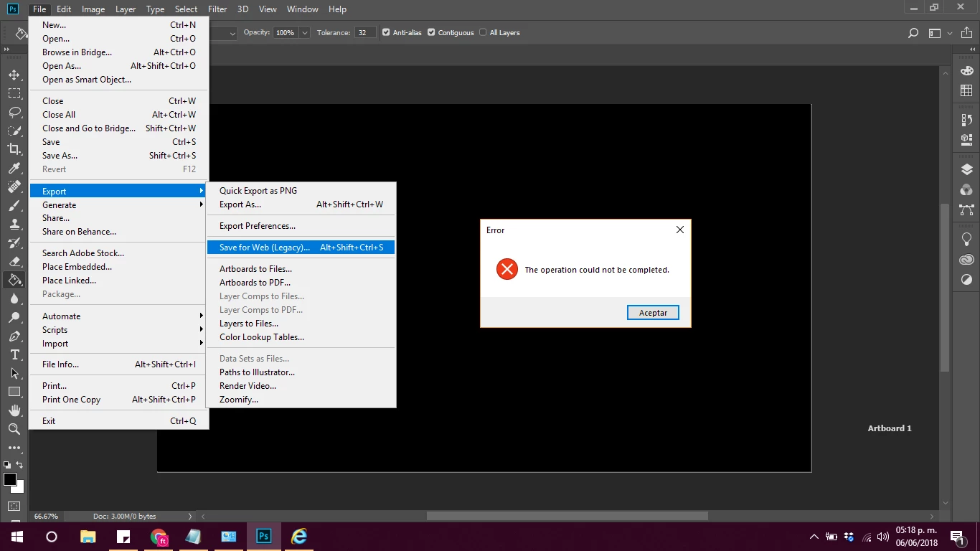The width and height of the screenshot is (980, 551).
Task: Select the Blur tool
Action: pyautogui.click(x=14, y=298)
